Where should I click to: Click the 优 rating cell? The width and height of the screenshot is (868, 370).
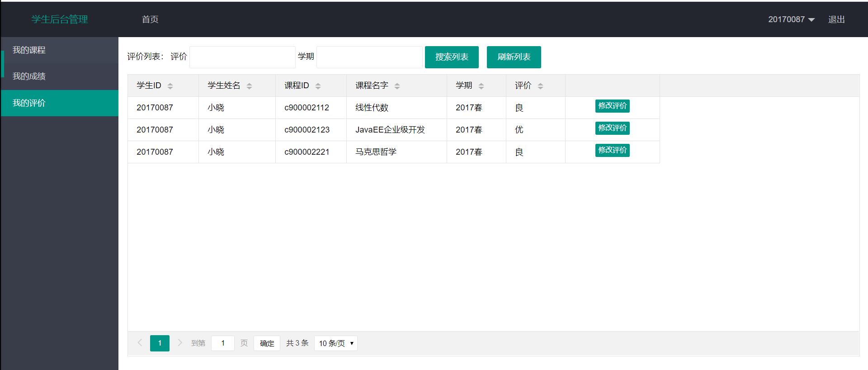[536, 130]
